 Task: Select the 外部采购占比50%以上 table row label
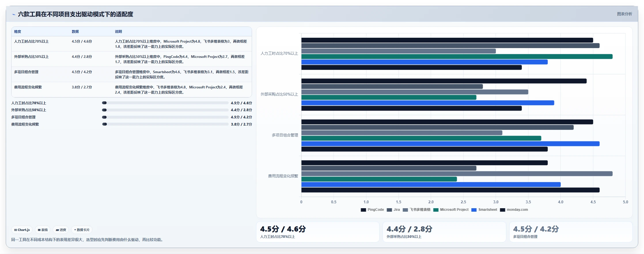[31, 57]
